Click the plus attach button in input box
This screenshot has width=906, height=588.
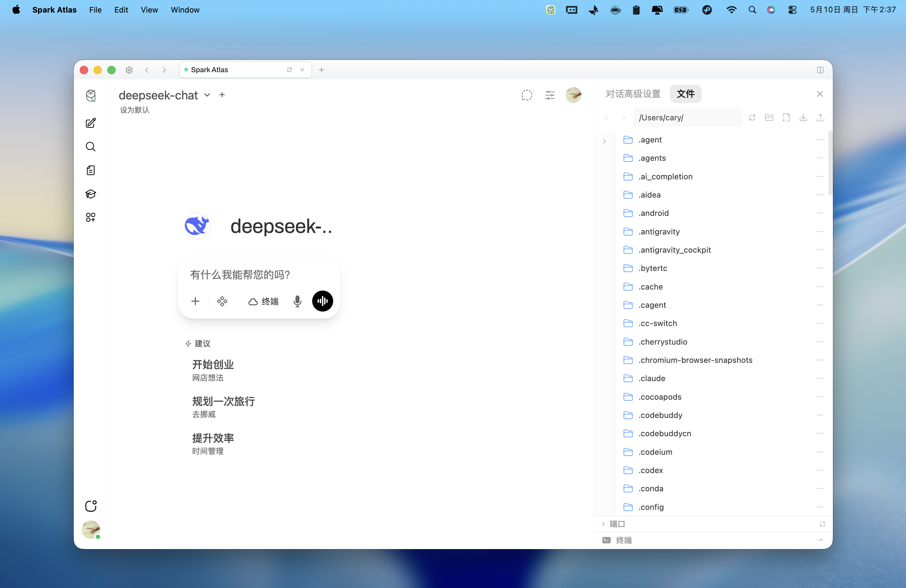point(195,301)
